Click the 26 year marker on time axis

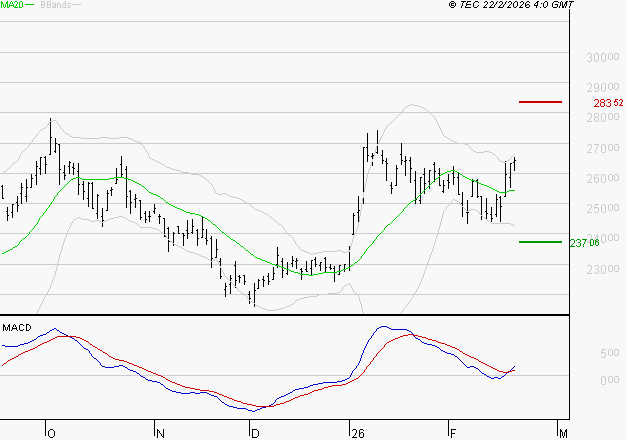pyautogui.click(x=358, y=434)
